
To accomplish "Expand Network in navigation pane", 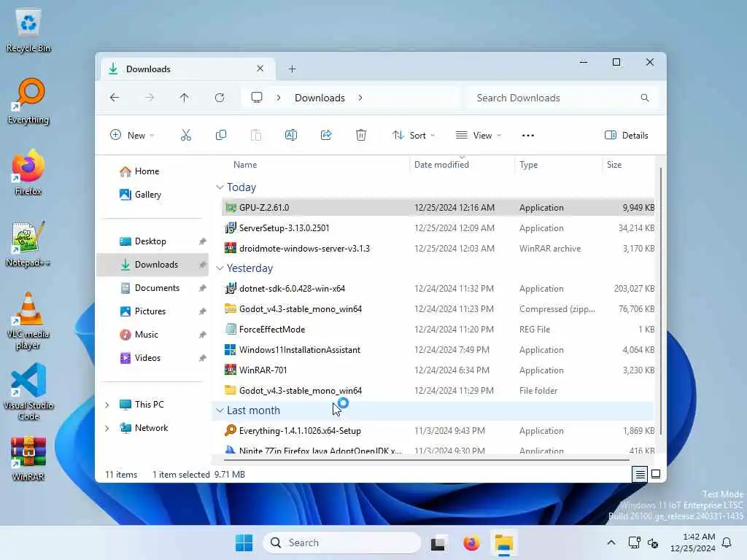I will click(x=107, y=428).
